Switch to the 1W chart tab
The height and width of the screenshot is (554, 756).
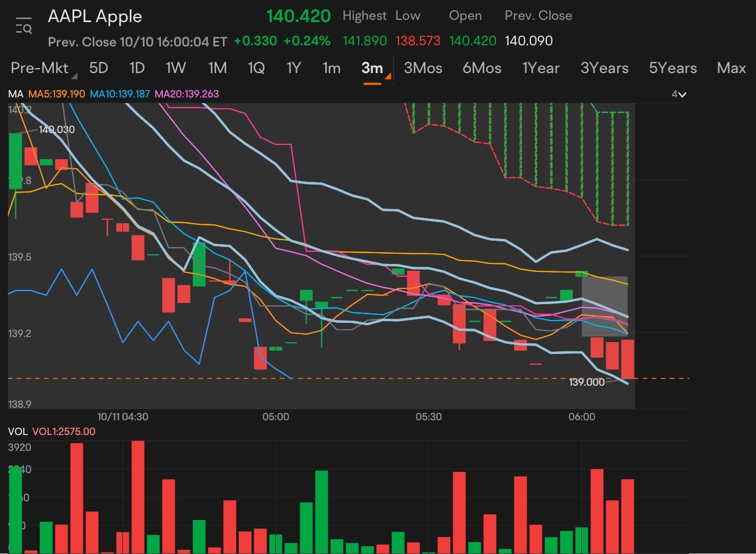coord(176,68)
